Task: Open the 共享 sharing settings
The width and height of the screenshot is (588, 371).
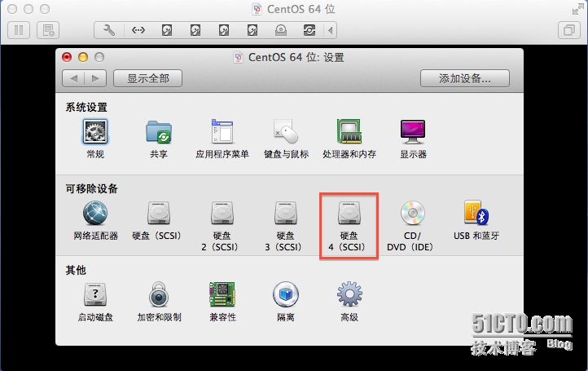Action: click(159, 132)
